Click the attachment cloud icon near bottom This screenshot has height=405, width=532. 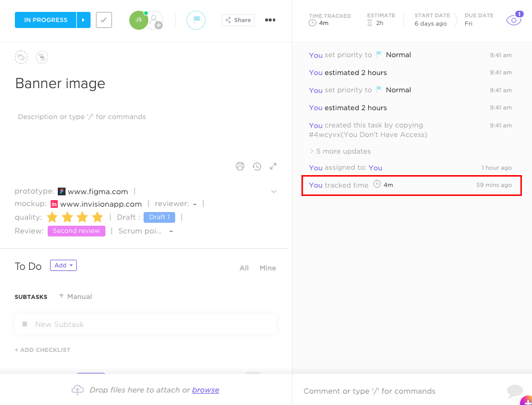[77, 390]
